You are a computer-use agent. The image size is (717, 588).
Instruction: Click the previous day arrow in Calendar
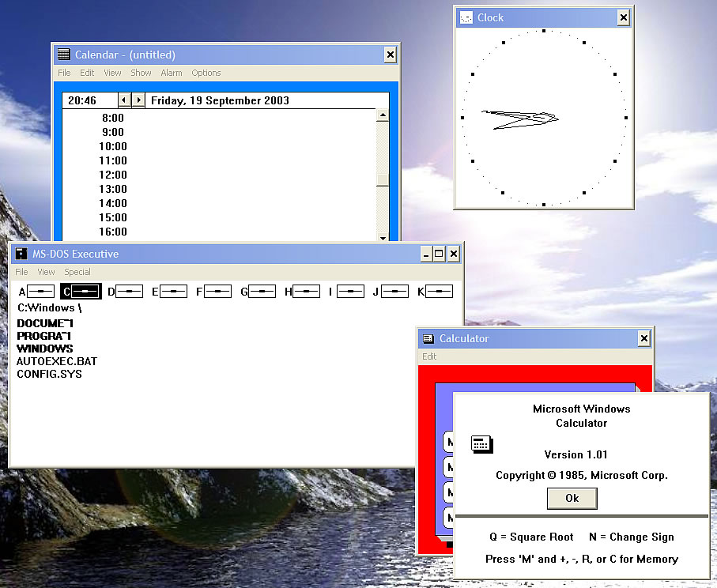point(124,100)
